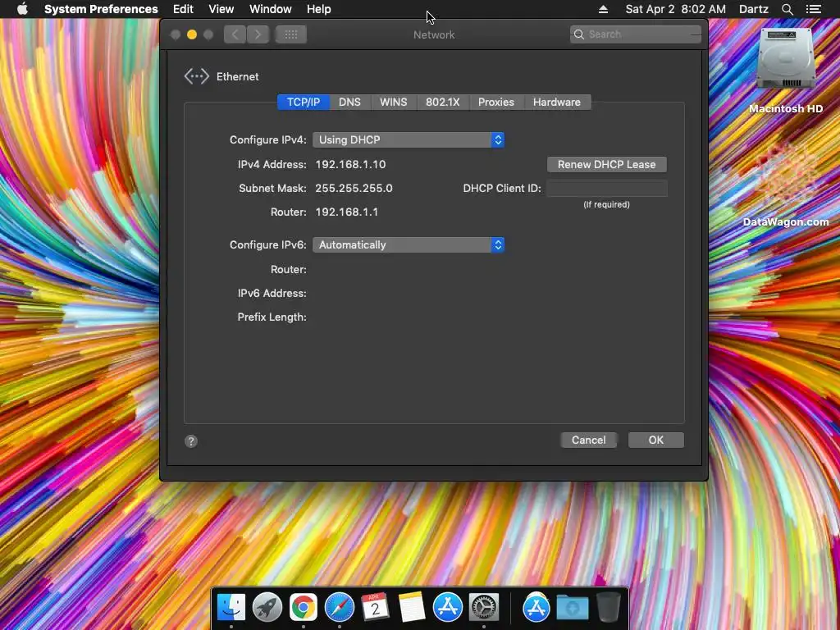The width and height of the screenshot is (840, 630).
Task: Launch Safari from the Dock
Action: 339,608
